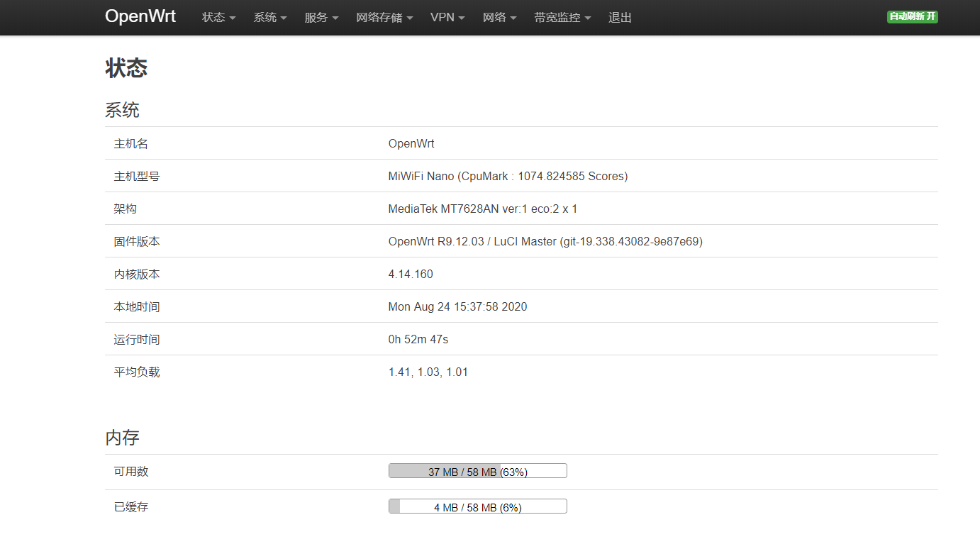Open the 服务 dropdown menu
Viewport: 980px width, 549px height.
point(321,18)
